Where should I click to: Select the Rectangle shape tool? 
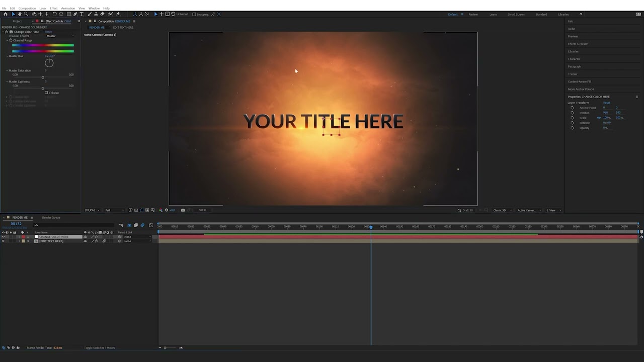coord(69,14)
